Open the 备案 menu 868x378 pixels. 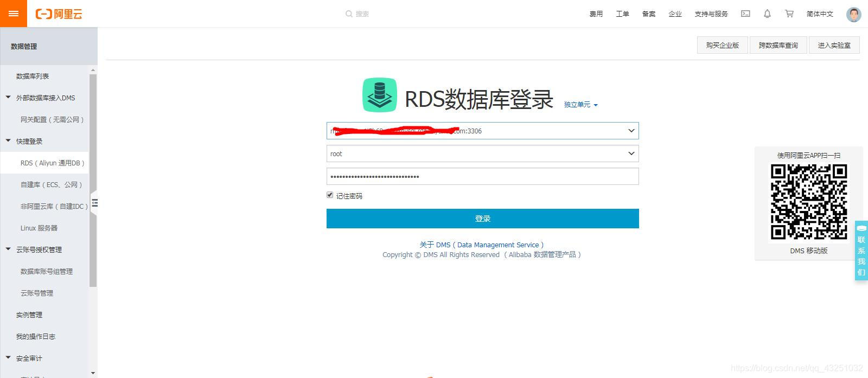click(x=649, y=14)
